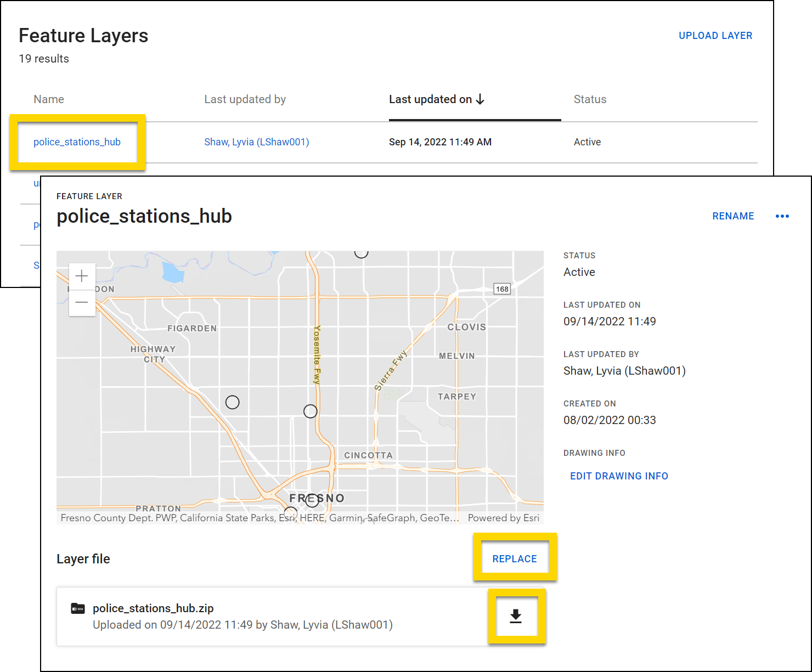The height and width of the screenshot is (672, 812).
Task: Sort by the Last updated by column
Action: point(245,99)
